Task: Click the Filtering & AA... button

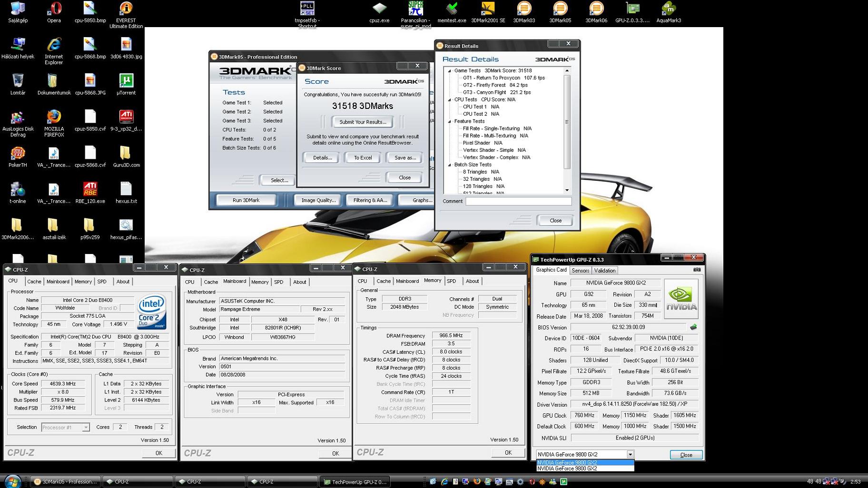Action: coord(370,200)
